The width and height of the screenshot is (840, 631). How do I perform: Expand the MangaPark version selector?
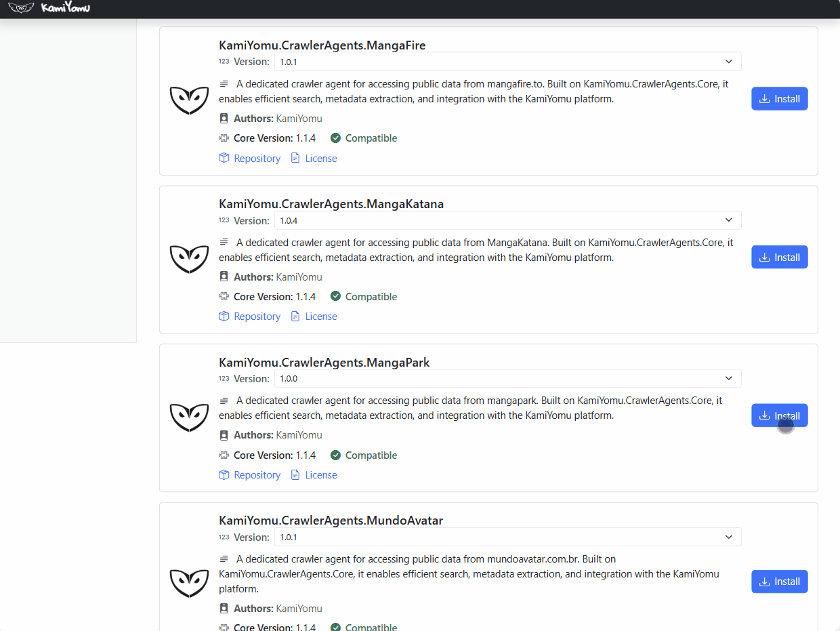click(x=507, y=378)
